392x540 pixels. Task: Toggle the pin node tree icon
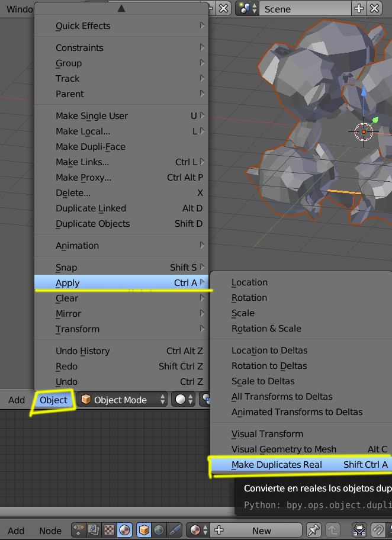[313, 530]
